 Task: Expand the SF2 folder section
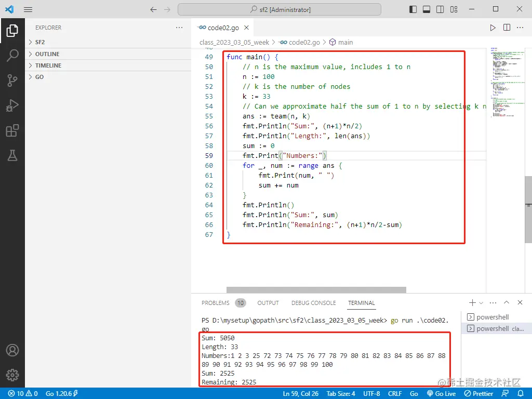click(x=108, y=42)
